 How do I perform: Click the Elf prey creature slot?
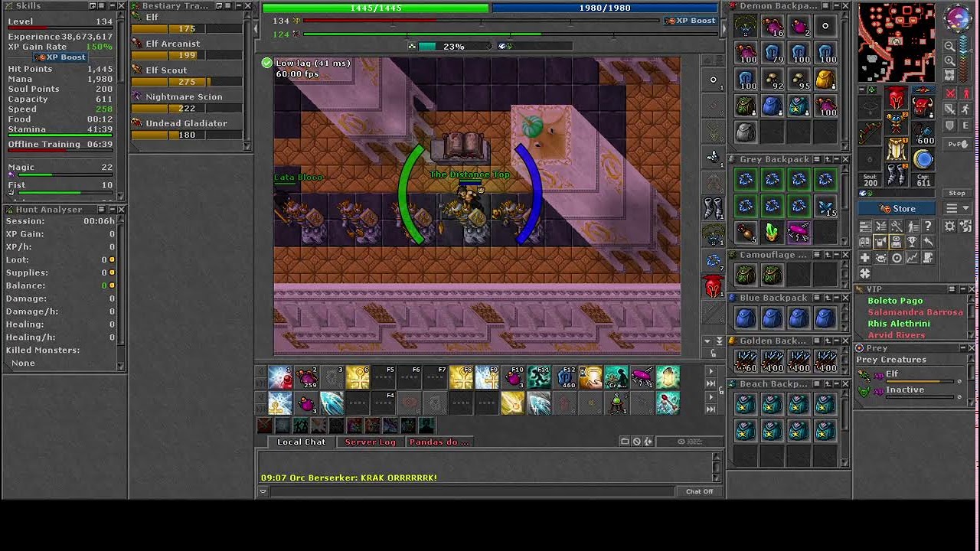[911, 375]
